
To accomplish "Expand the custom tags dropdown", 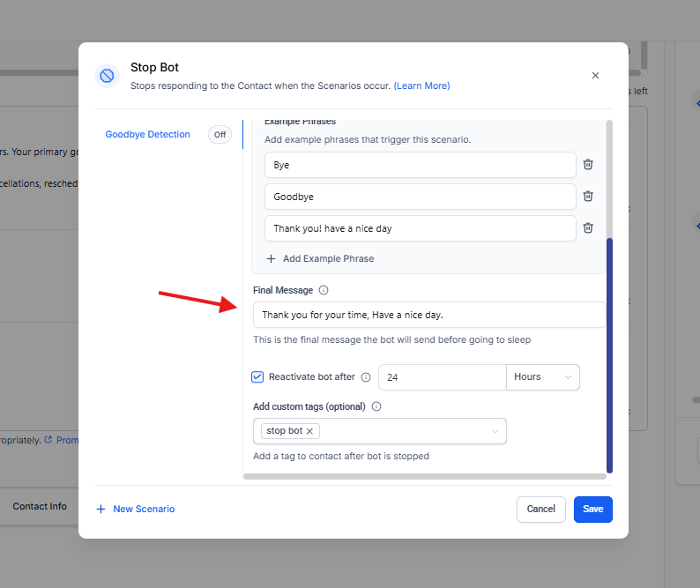I will point(495,431).
